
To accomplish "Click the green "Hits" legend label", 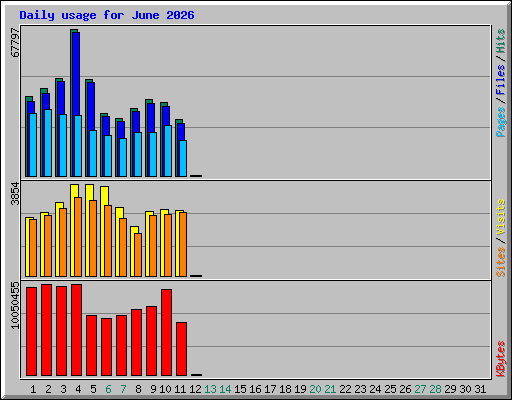I will (x=500, y=41).
